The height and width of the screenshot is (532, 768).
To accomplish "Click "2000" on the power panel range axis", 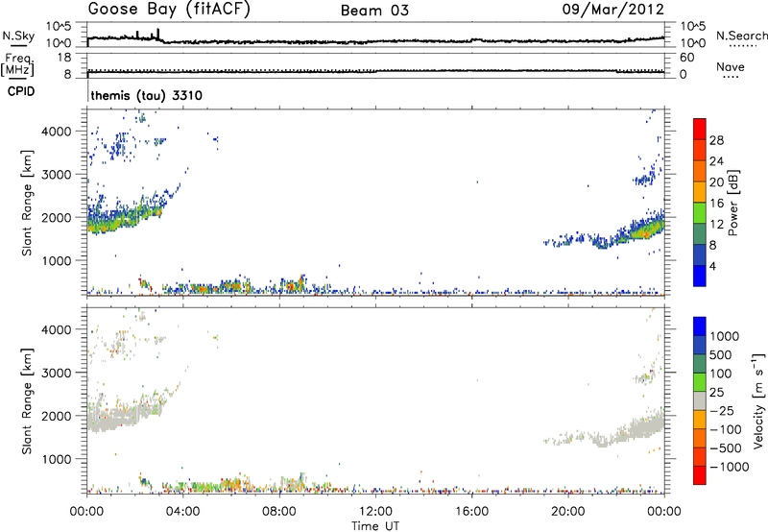I will coord(57,217).
